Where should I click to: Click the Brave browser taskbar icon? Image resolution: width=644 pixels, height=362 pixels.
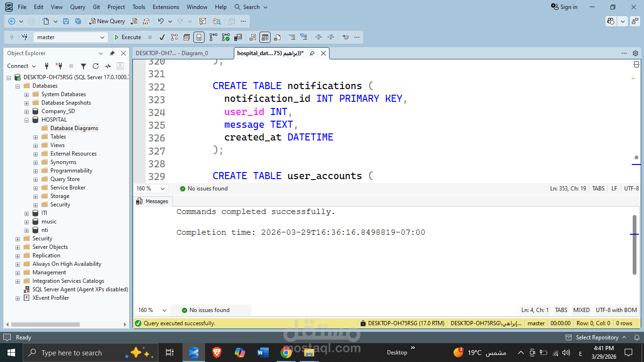pyautogui.click(x=217, y=353)
